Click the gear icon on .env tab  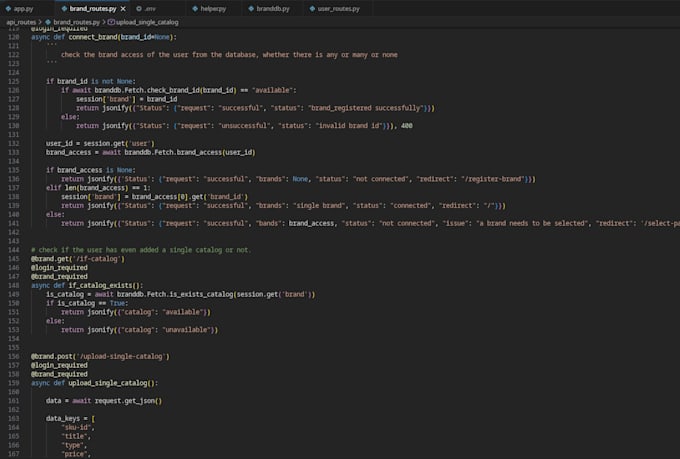click(x=139, y=9)
